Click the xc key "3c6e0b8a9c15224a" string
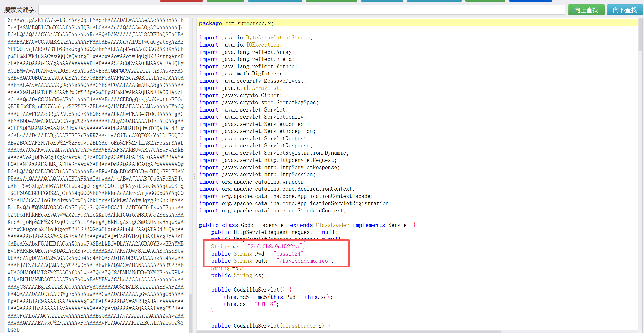 click(275, 246)
